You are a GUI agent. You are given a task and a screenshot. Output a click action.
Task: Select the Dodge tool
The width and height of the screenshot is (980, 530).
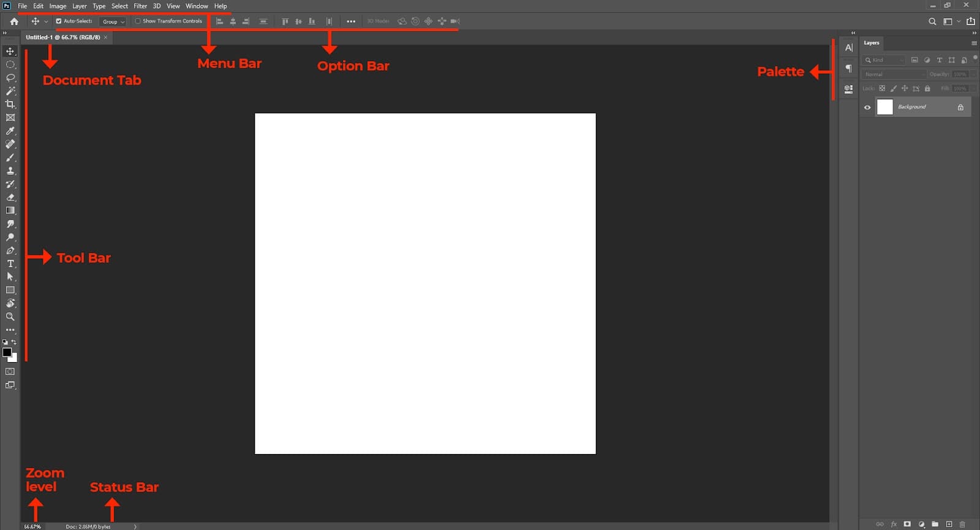(10, 237)
